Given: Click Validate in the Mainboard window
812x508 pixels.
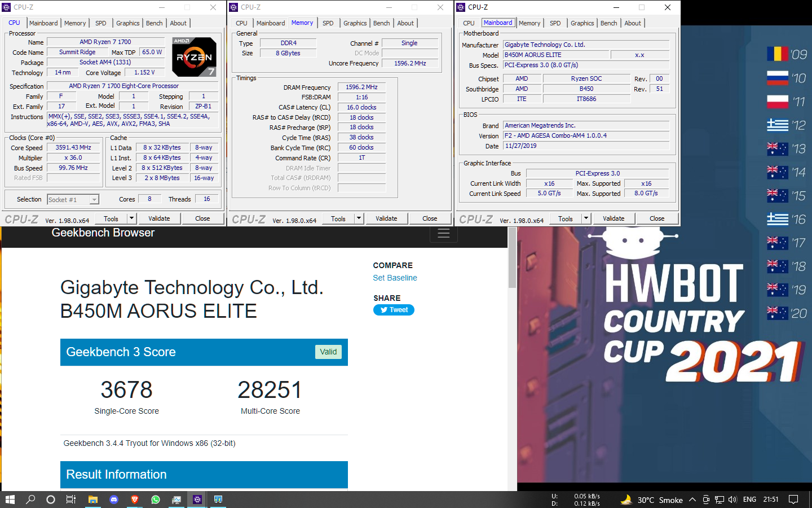Looking at the screenshot, I should tap(614, 218).
